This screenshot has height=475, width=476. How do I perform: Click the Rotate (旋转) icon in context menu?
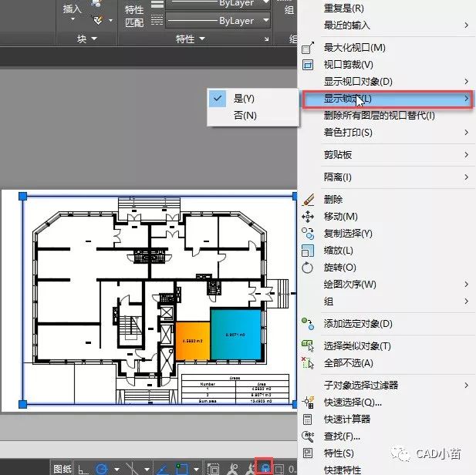(308, 267)
